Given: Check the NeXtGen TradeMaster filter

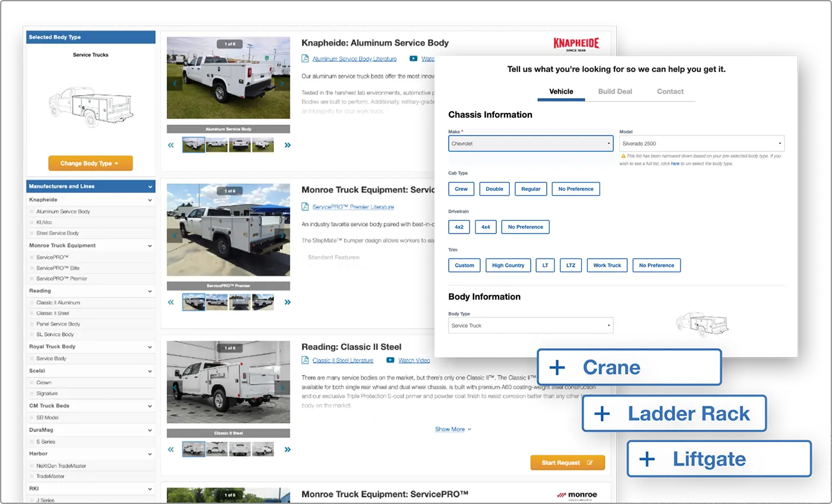Looking at the screenshot, I should 32,466.
